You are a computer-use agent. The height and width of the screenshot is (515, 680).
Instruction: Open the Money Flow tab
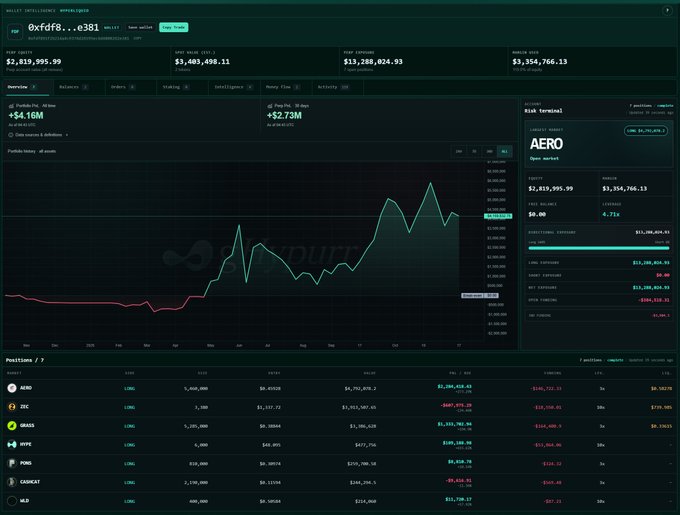tap(286, 87)
